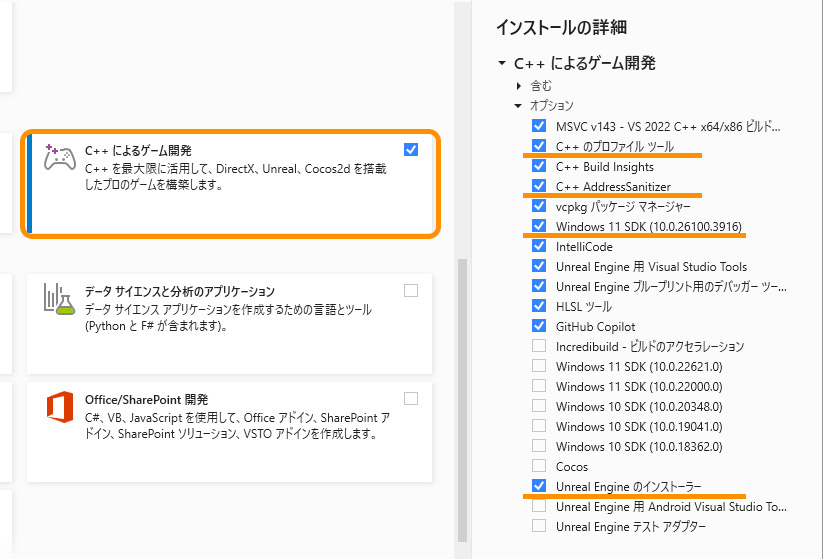Click the GitHub Copilot option label
The width and height of the screenshot is (823, 559).
(596, 326)
